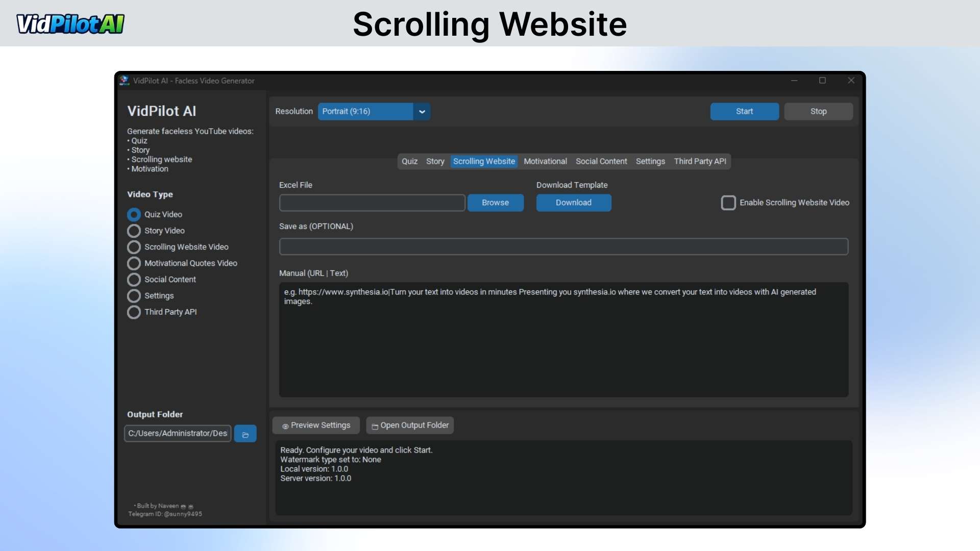
Task: Select the Scrolling Website Video radio button
Action: coord(134,247)
